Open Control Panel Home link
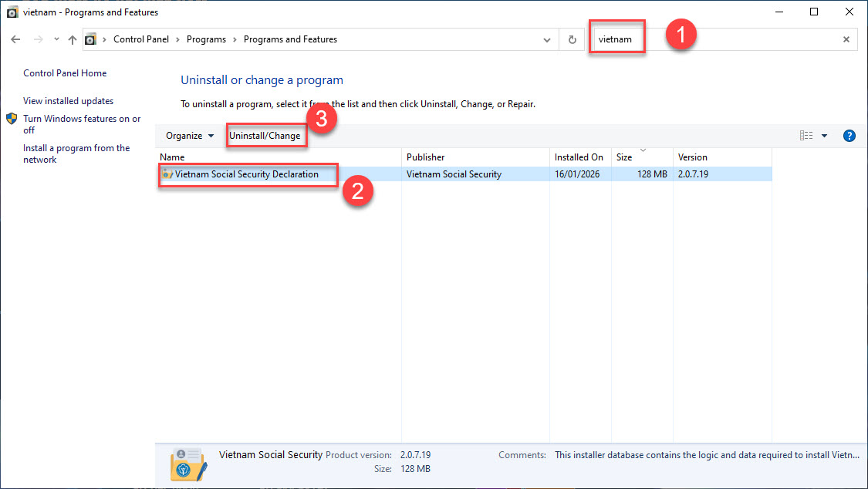Viewport: 868px width, 489px height. (65, 73)
